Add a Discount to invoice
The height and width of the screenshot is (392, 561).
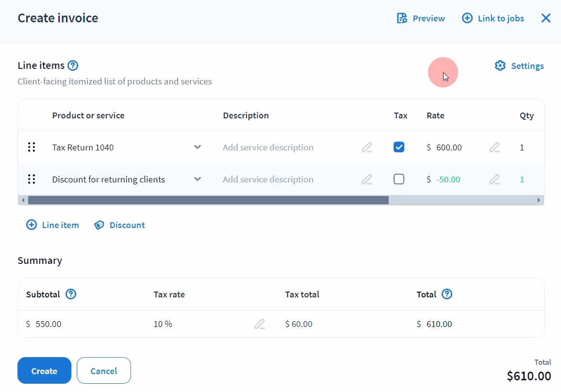pyautogui.click(x=119, y=225)
